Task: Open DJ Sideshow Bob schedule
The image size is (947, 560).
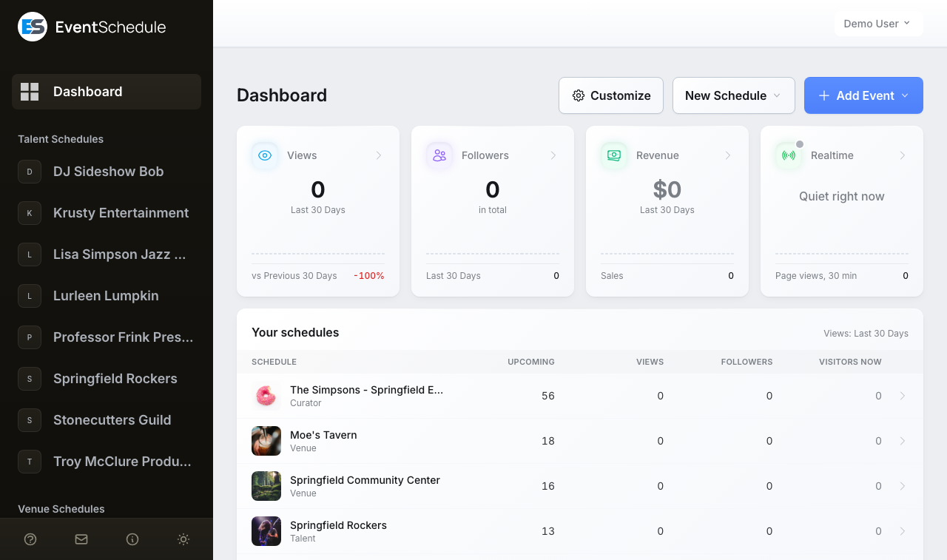Action: (107, 172)
